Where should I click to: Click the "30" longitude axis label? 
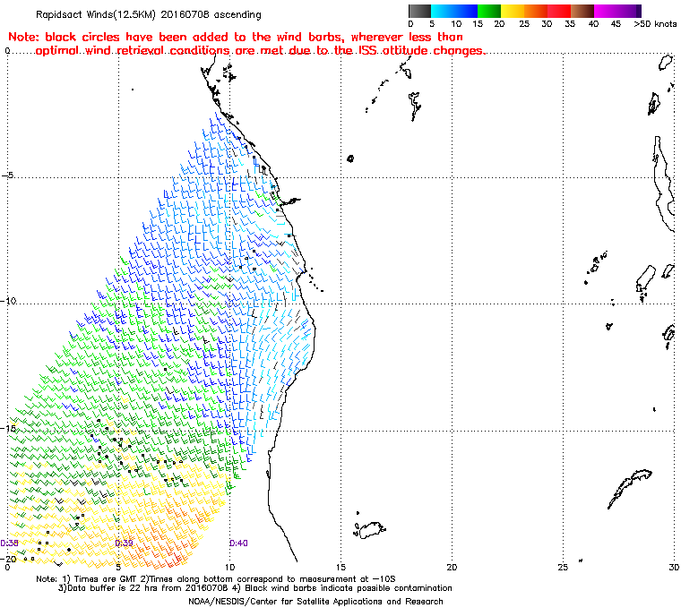[674, 567]
